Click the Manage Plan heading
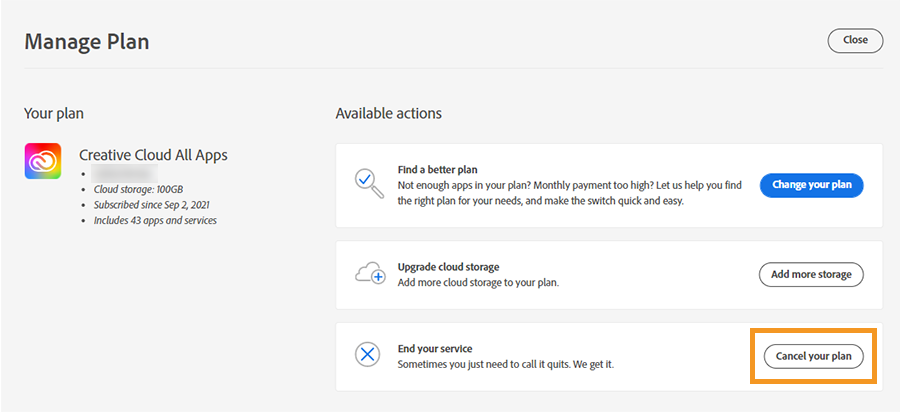Image resolution: width=900 pixels, height=412 pixels. 87,41
